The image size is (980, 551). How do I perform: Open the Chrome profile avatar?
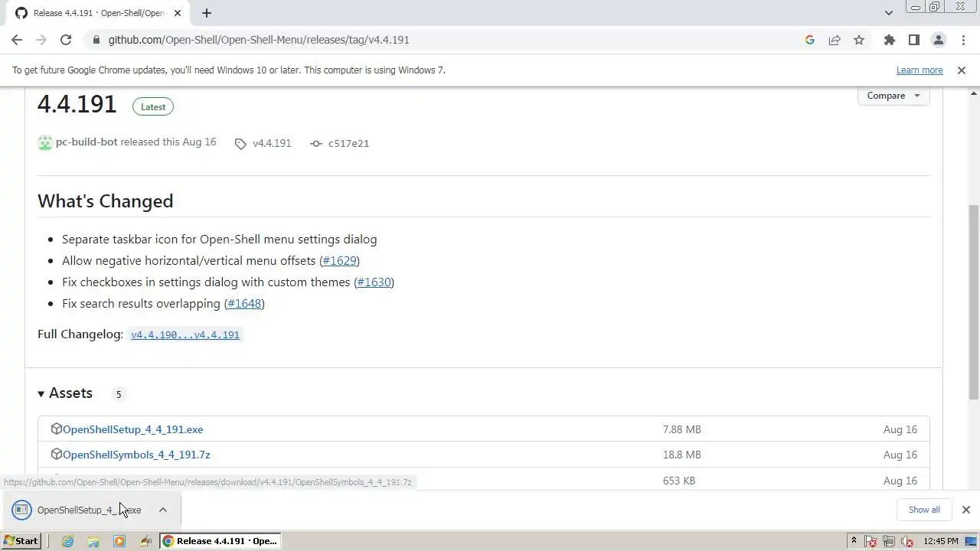tap(938, 40)
